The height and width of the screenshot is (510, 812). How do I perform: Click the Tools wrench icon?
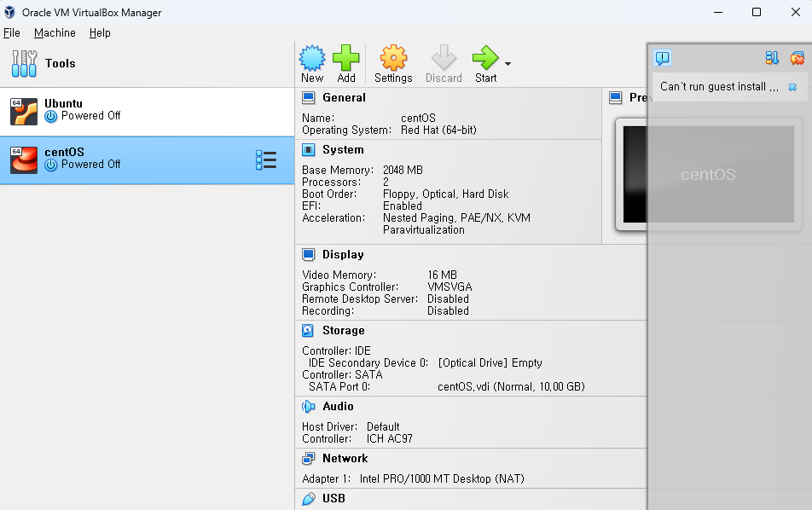24,64
